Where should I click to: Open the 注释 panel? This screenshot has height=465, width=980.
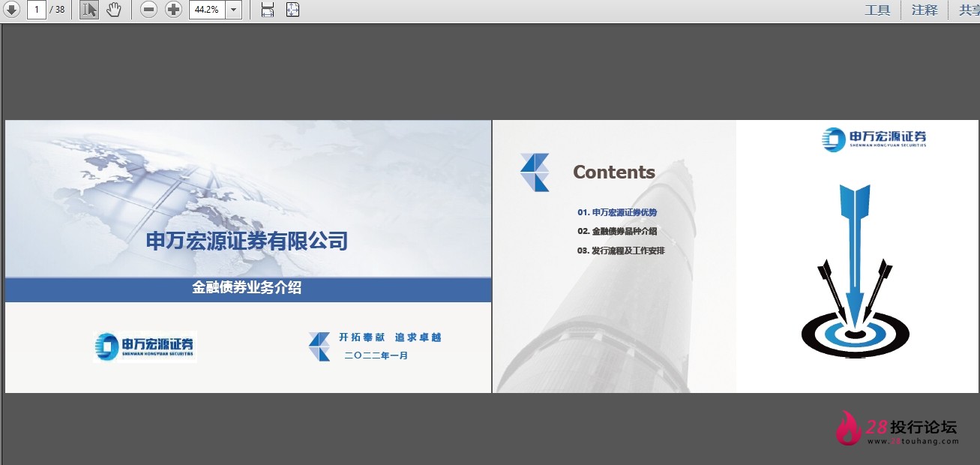(x=925, y=10)
